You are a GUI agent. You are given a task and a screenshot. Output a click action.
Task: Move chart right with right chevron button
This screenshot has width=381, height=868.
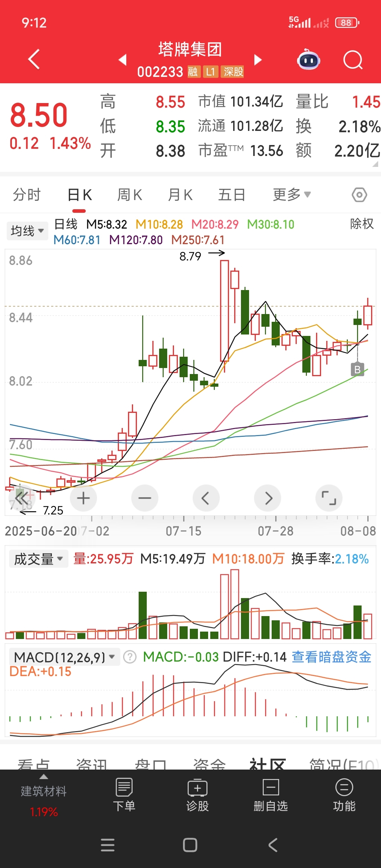[267, 498]
